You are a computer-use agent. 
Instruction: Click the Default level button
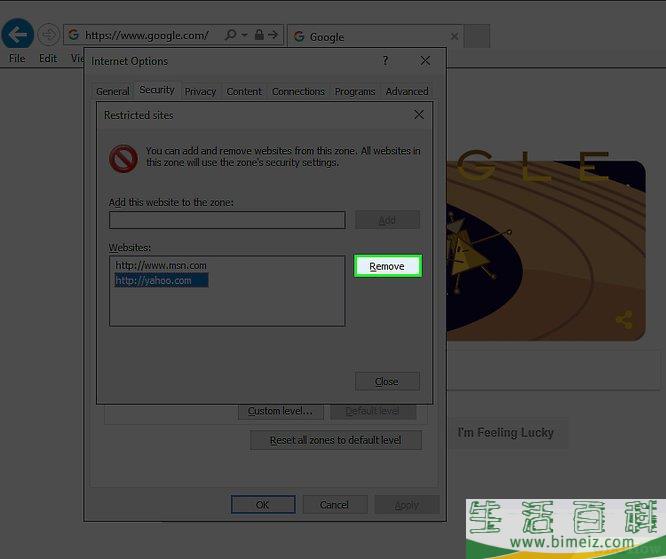point(373,411)
